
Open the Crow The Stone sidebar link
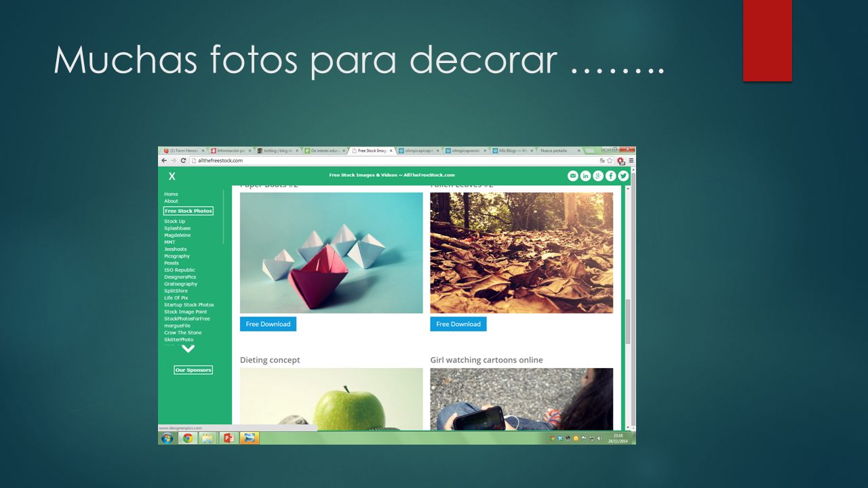point(183,333)
